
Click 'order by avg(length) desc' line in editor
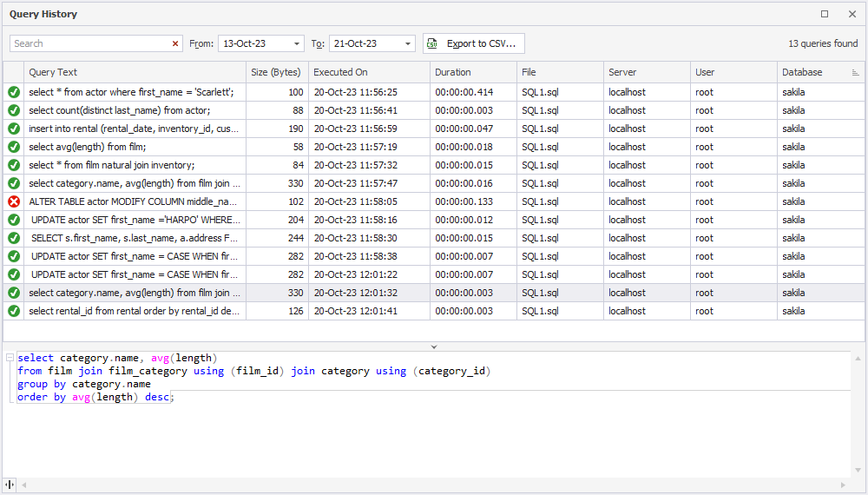pos(95,397)
